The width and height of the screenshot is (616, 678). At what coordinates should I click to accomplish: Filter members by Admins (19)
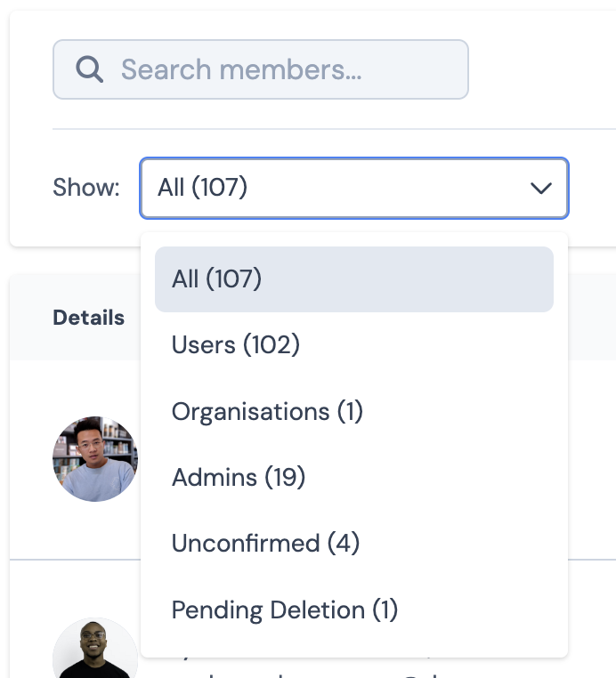239,478
